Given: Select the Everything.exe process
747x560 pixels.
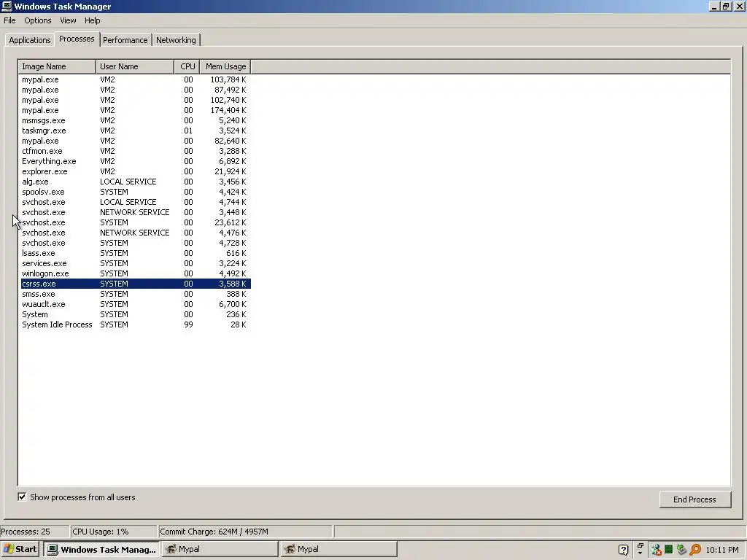Looking at the screenshot, I should [x=135, y=161].
